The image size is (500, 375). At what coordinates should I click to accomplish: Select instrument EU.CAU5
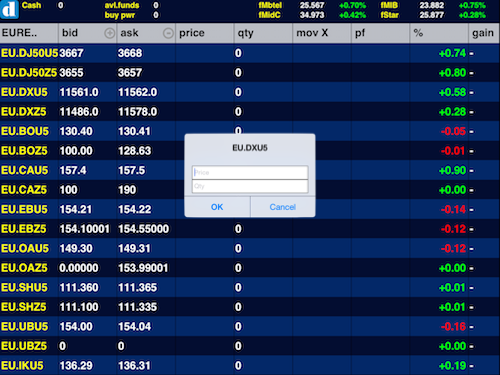coord(25,170)
